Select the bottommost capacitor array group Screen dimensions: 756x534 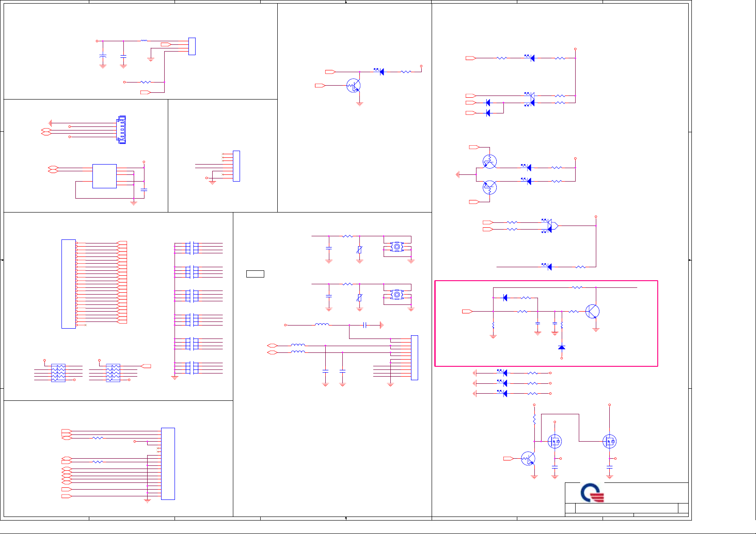pos(192,368)
